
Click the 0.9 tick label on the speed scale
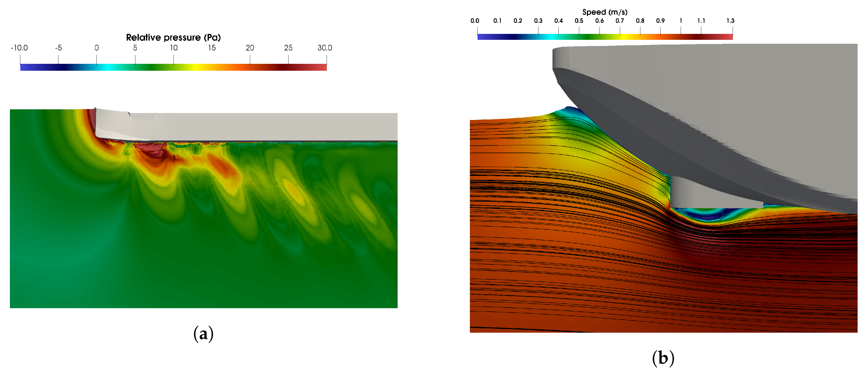[x=660, y=21]
